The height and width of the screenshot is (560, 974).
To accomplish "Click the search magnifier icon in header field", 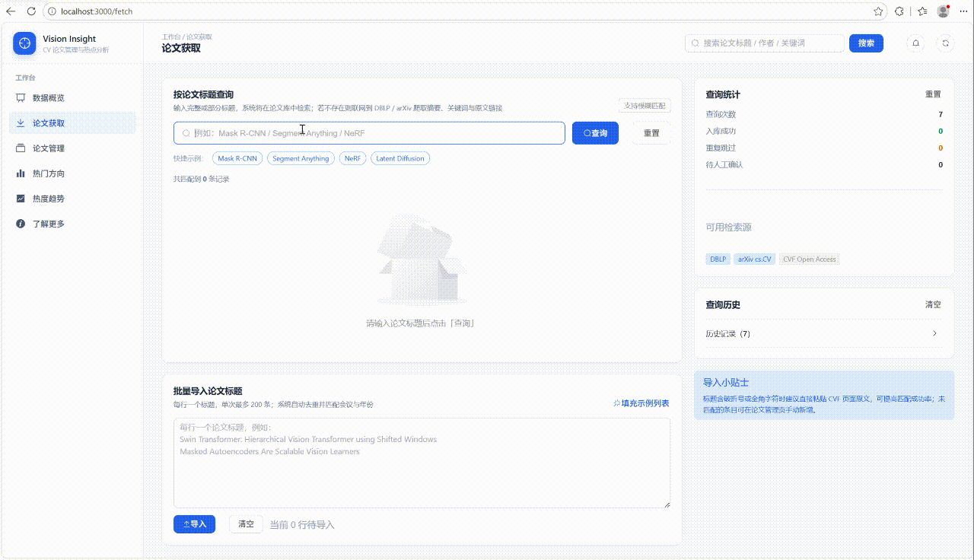I will [695, 43].
